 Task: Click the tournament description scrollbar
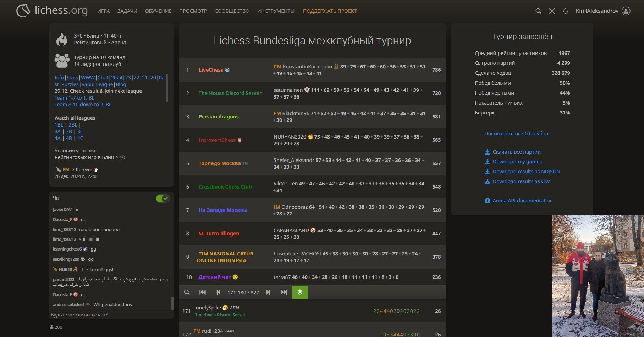point(167,88)
